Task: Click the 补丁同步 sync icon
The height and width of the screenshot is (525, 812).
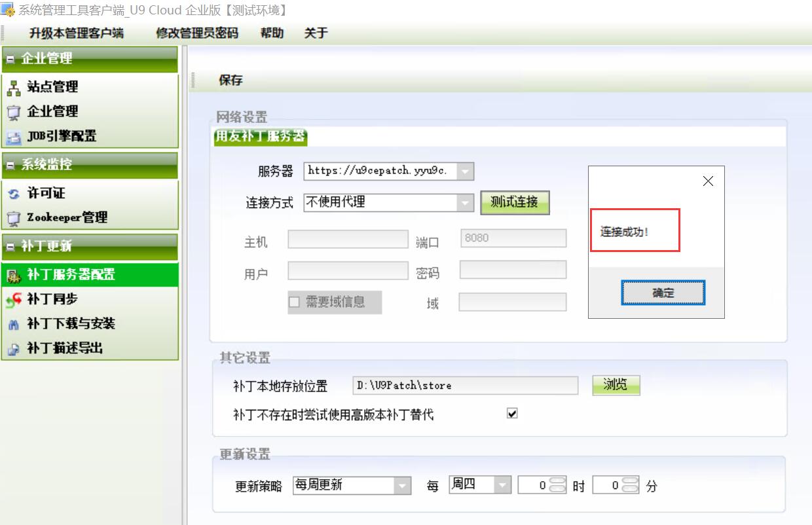Action: [x=13, y=299]
